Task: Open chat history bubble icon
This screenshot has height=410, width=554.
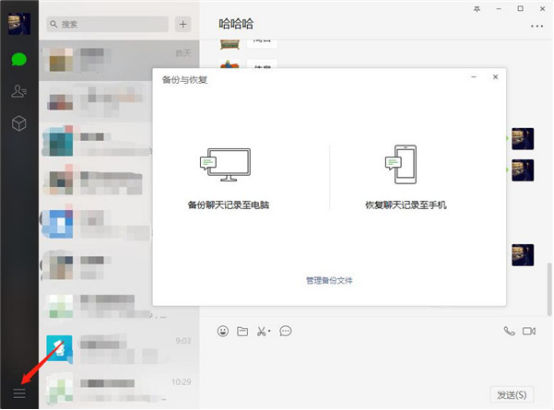Action: tap(285, 331)
